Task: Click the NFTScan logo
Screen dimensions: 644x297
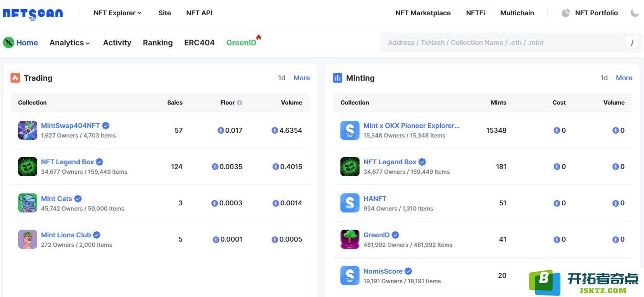Action: tap(33, 13)
